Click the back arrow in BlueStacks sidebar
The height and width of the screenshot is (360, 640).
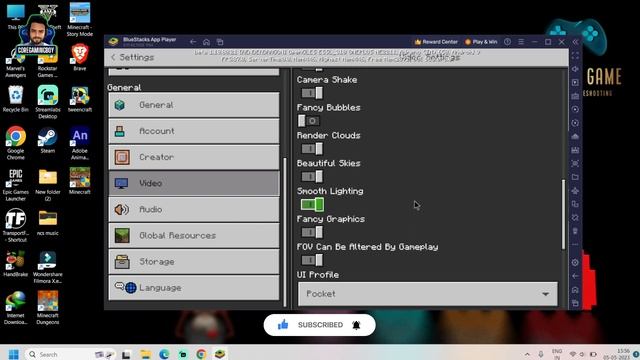click(575, 276)
